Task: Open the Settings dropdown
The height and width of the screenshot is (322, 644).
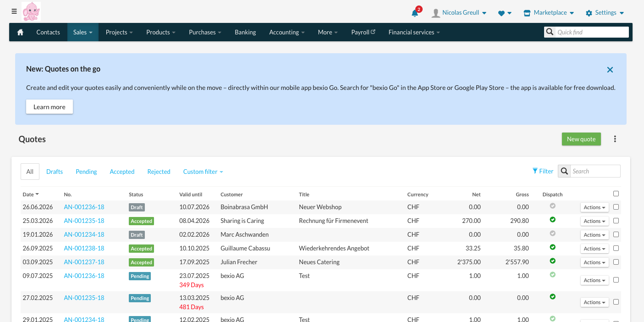Action: pos(605,13)
